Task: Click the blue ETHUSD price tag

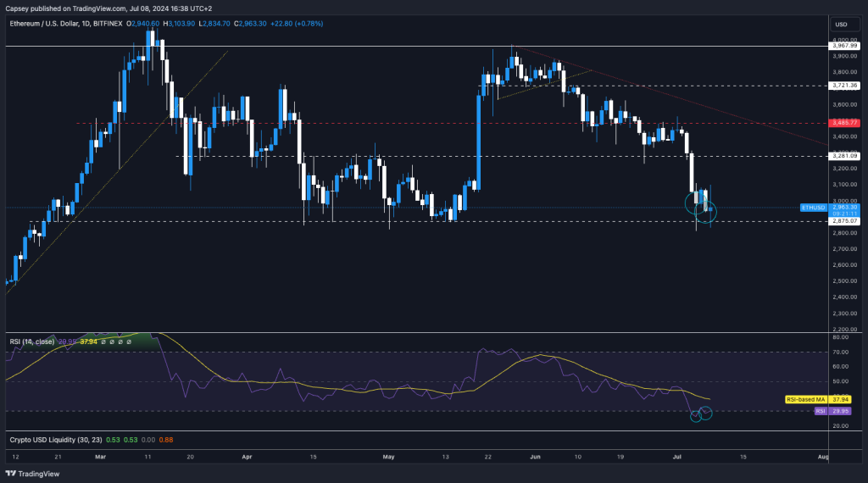Action: [x=812, y=207]
